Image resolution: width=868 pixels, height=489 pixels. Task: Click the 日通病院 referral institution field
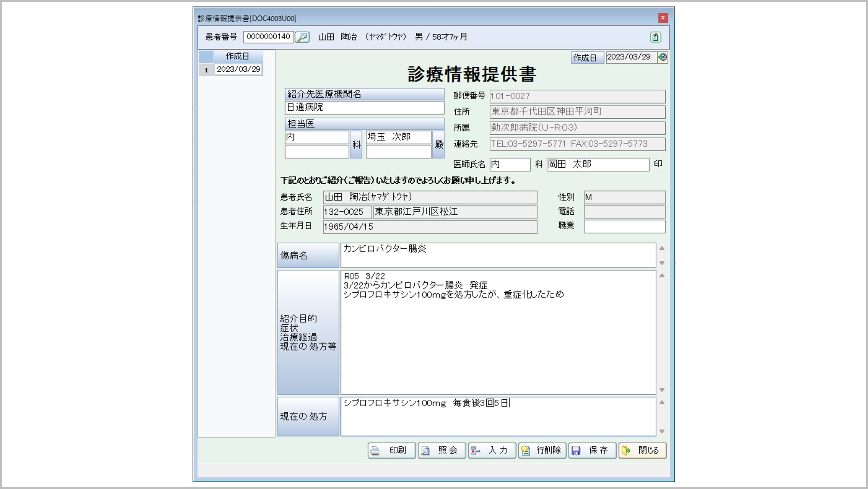[x=364, y=108]
